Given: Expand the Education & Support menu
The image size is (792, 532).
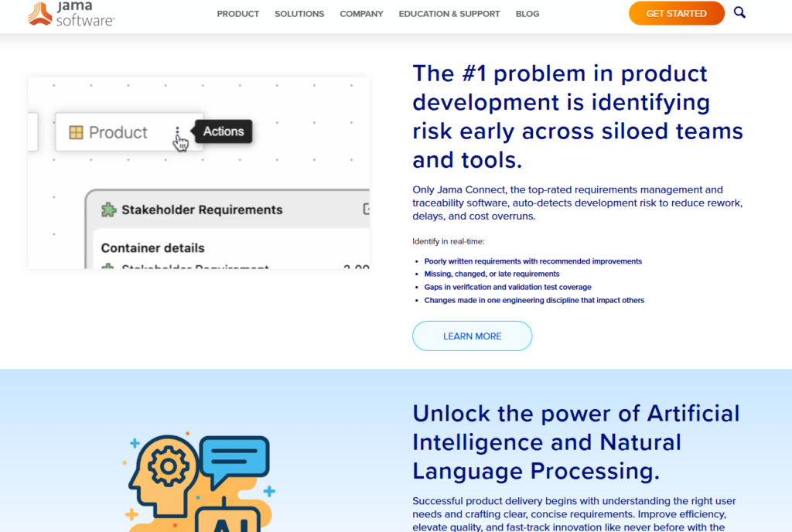Looking at the screenshot, I should pos(449,14).
